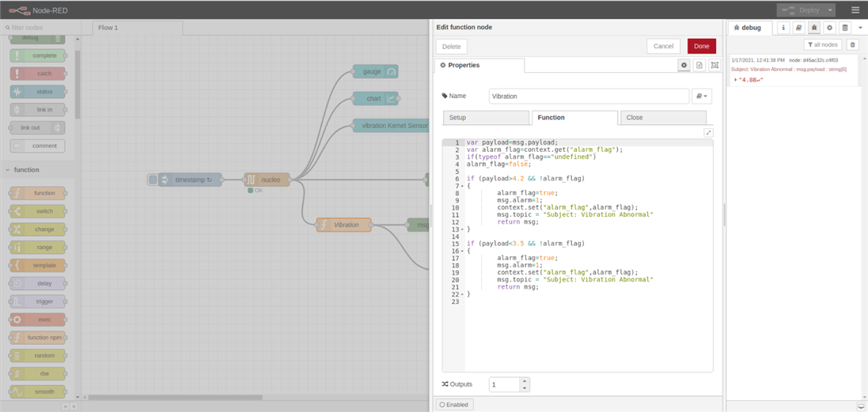This screenshot has height=412, width=868.
Task: Switch to the Close tab
Action: pyautogui.click(x=663, y=118)
